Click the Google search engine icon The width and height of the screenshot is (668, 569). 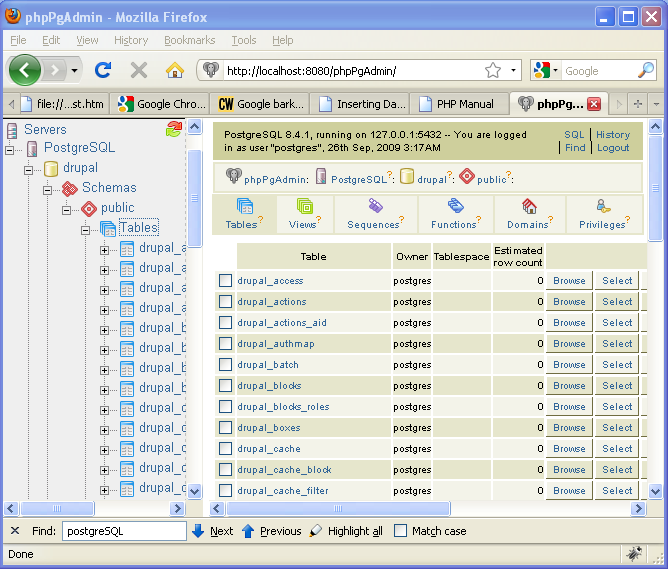pos(541,70)
